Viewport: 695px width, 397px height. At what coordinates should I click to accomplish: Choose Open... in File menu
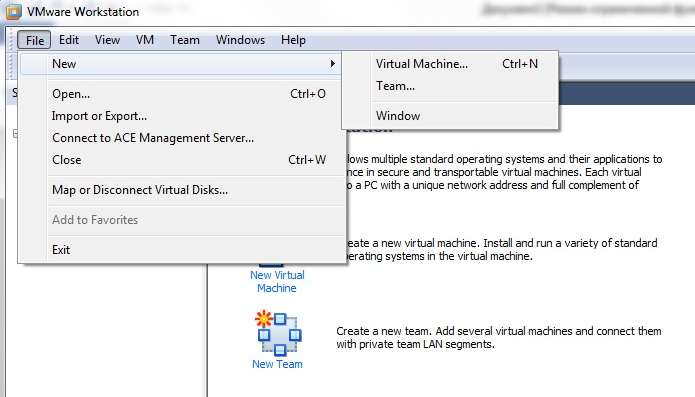pyautogui.click(x=182, y=94)
